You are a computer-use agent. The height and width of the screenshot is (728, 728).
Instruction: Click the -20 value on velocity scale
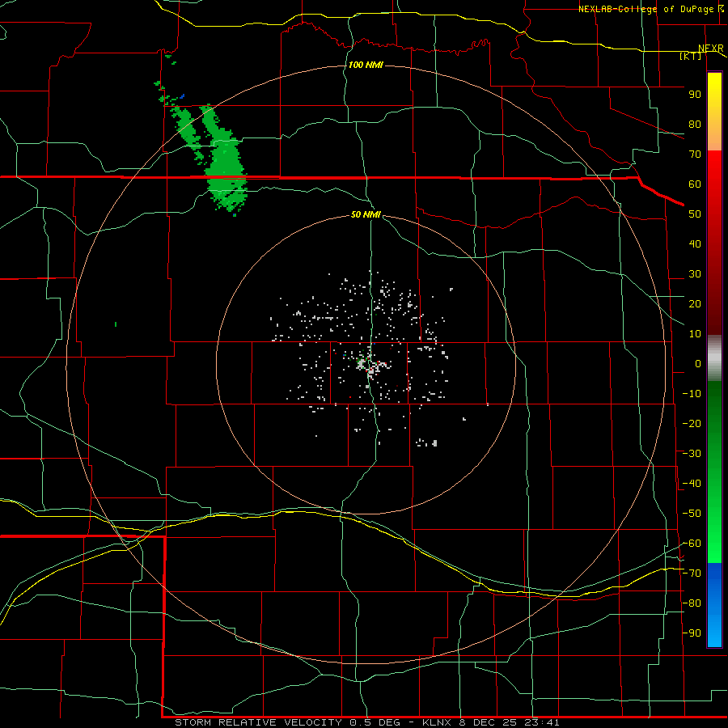pyautogui.click(x=692, y=423)
